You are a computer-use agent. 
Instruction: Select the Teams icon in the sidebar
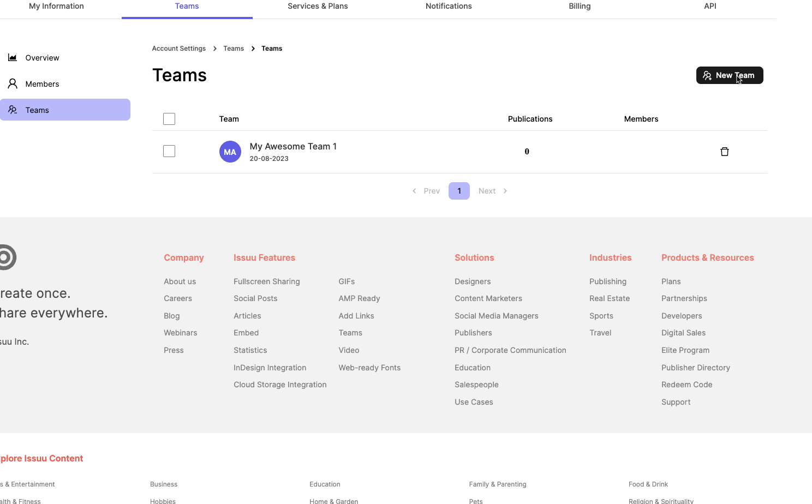click(13, 110)
